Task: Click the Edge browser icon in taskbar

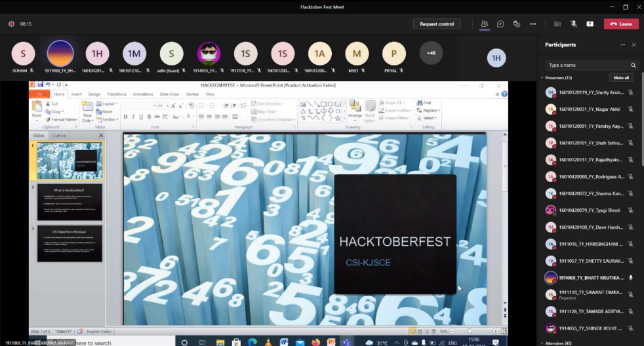Action: (253, 342)
